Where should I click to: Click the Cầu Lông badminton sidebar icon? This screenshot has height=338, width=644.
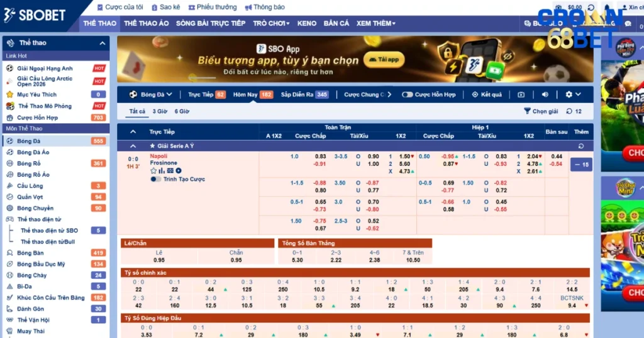[10, 185]
